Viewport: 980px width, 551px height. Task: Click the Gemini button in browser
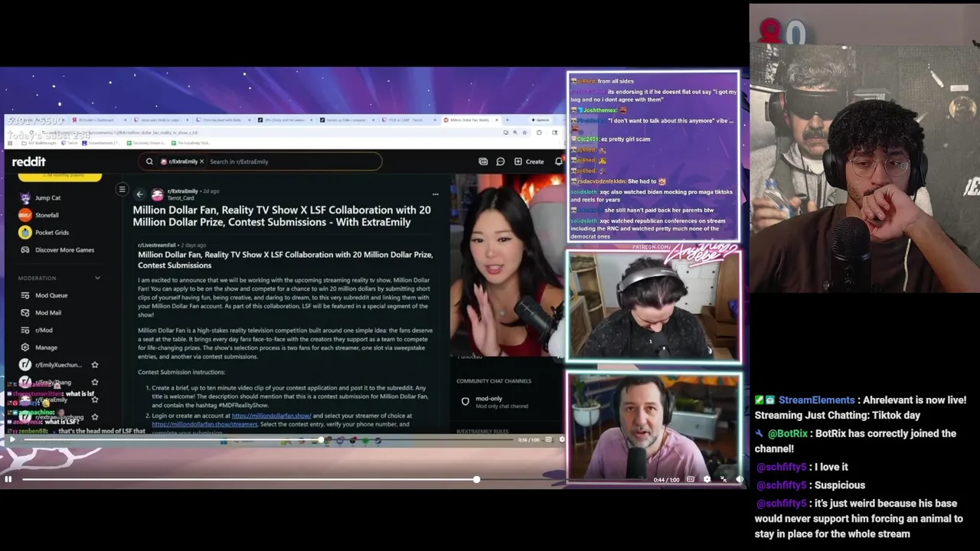point(542,120)
